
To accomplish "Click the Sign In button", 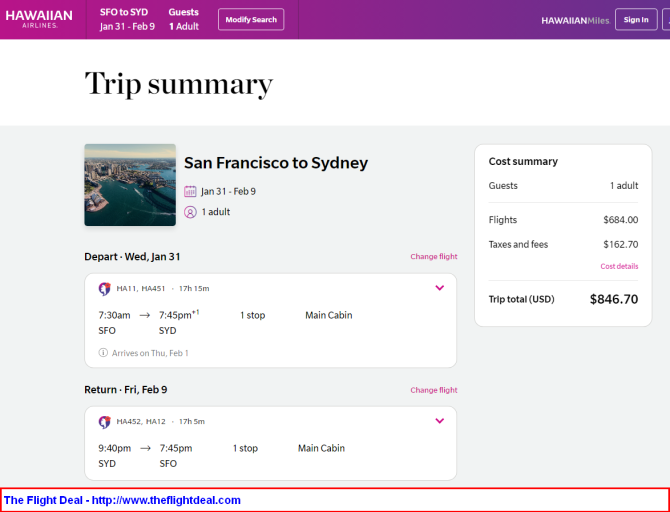I will tap(636, 20).
